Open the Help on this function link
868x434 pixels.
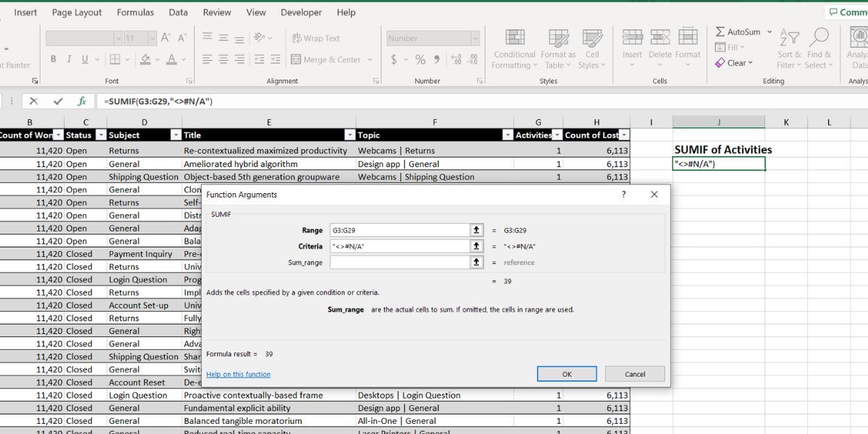tap(238, 375)
